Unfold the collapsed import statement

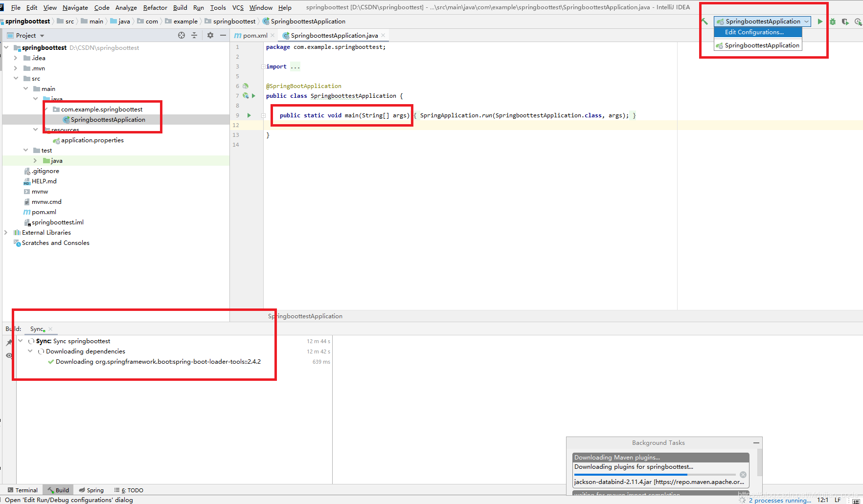pos(263,66)
